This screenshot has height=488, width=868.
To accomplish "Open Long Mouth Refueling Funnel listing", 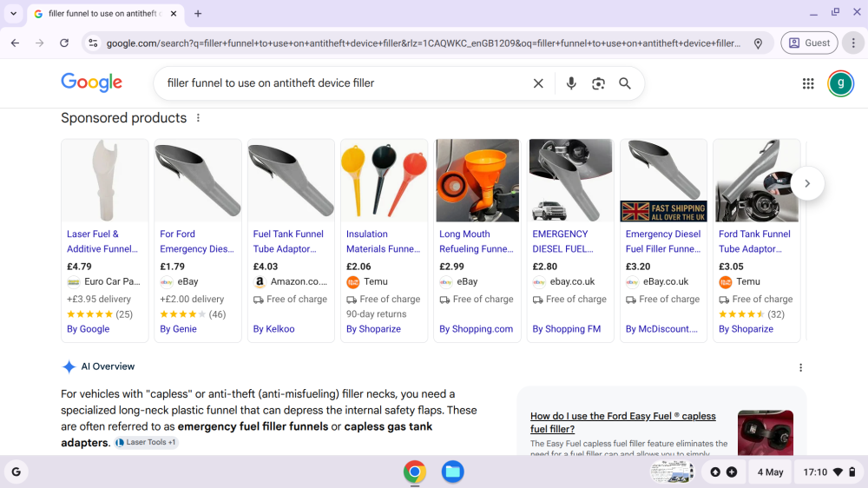I will click(x=476, y=241).
